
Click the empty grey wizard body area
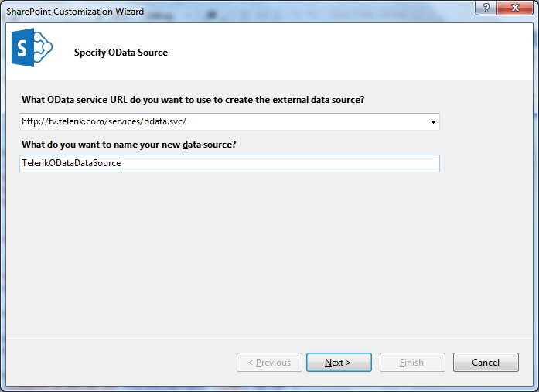point(269,254)
